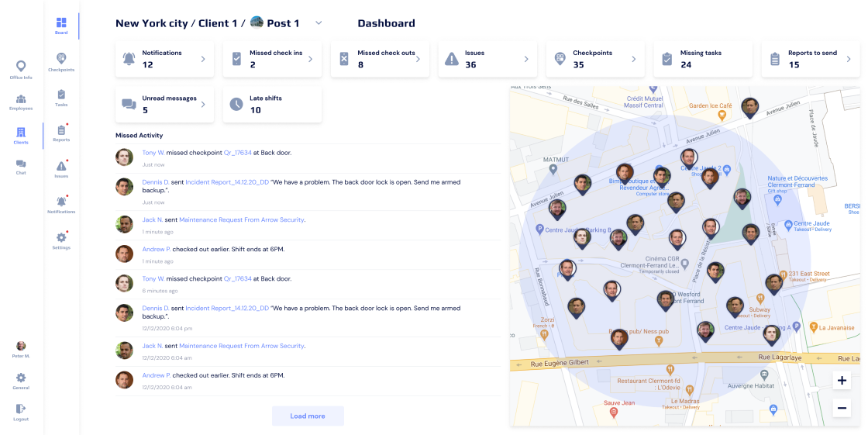868x435 pixels.
Task: Open the Tasks clipboard icon in sidebar
Action: click(61, 95)
